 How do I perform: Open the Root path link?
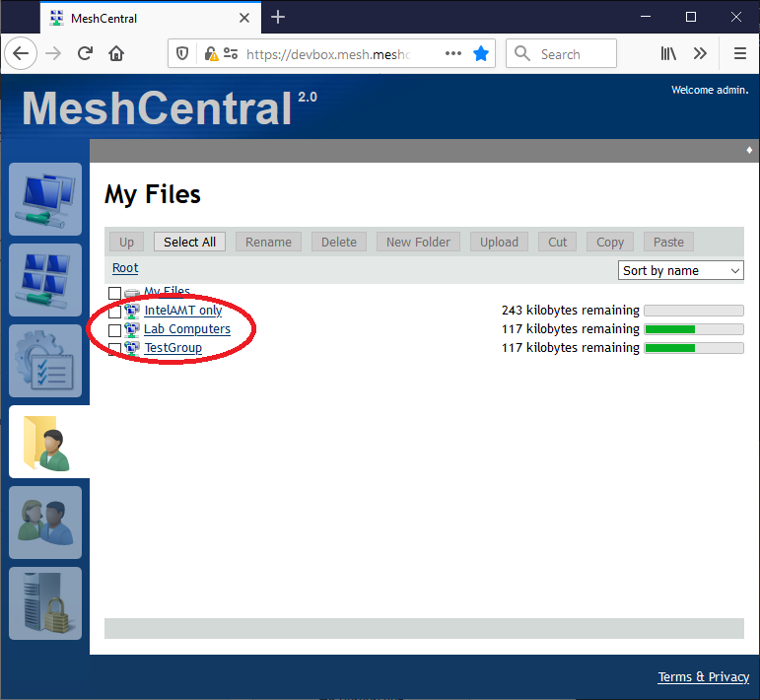pos(125,268)
